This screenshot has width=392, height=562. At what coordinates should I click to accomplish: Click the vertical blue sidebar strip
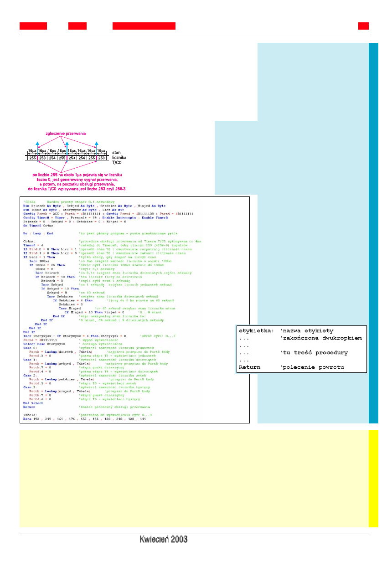[373, 232]
